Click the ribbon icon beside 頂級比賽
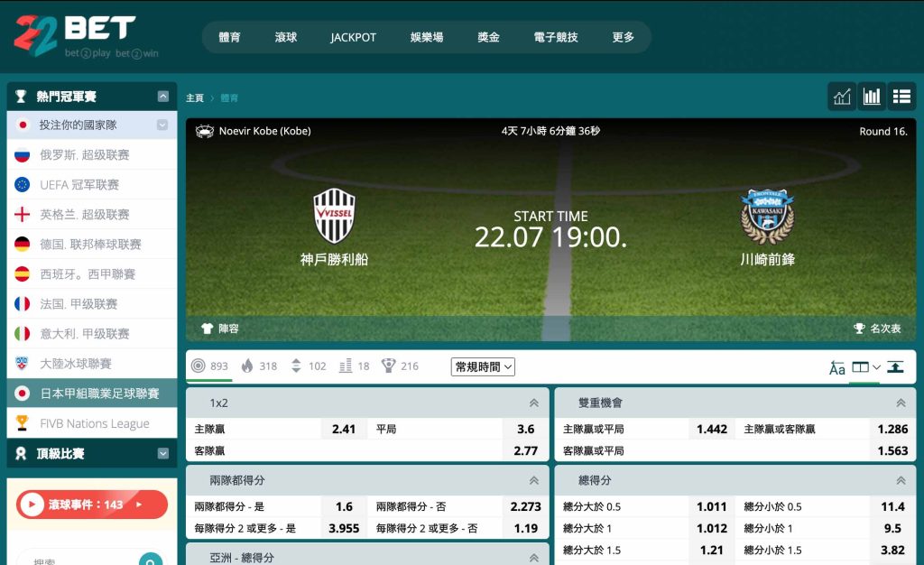The width and height of the screenshot is (924, 565). [21, 453]
